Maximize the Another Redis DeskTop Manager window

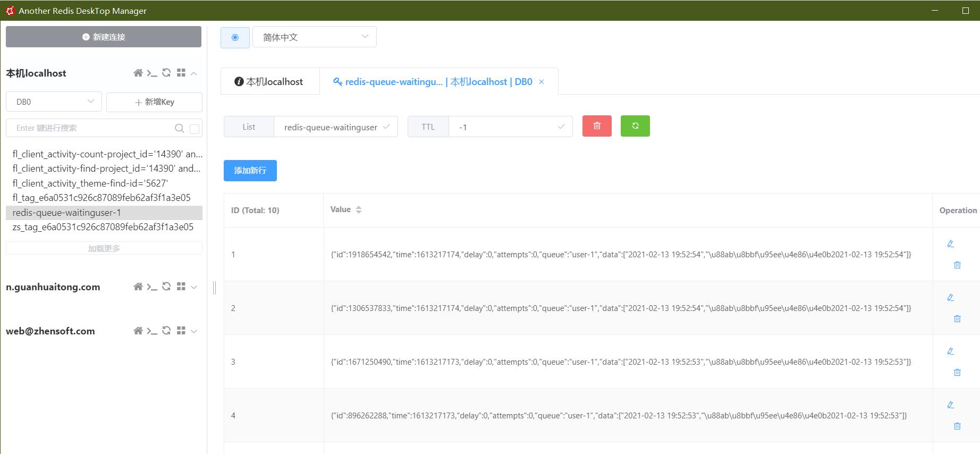[x=966, y=11]
